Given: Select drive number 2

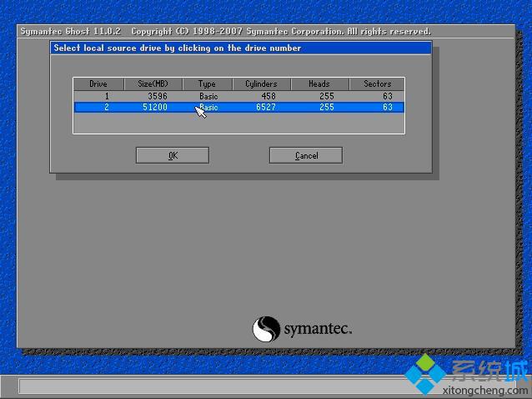Looking at the screenshot, I should click(107, 108).
